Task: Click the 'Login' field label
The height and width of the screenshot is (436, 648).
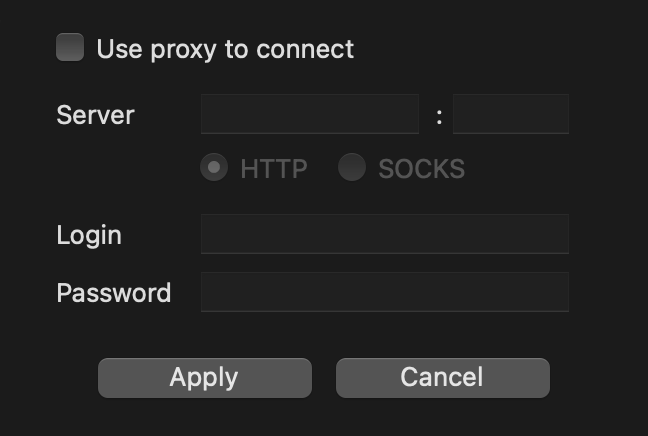Action: 89,235
